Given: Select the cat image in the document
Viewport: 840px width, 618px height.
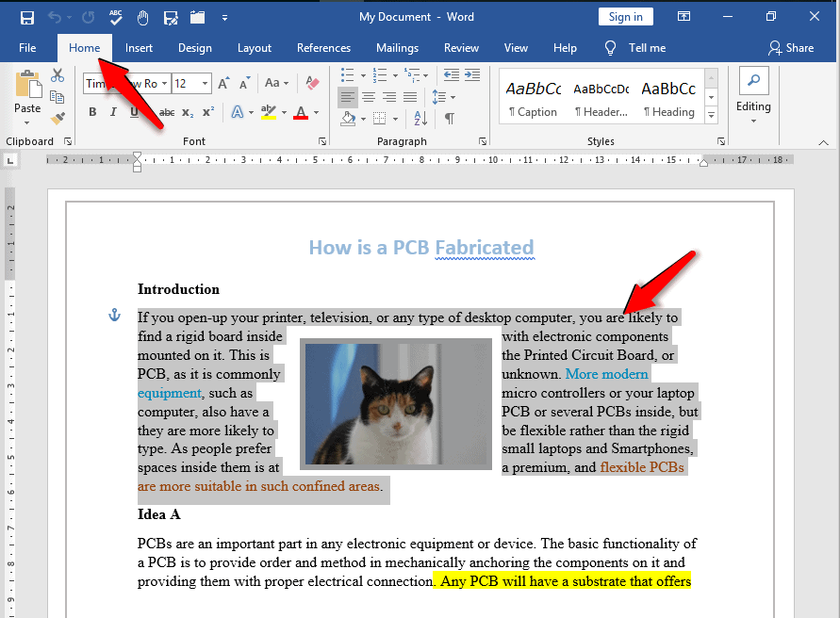Looking at the screenshot, I should click(x=396, y=403).
